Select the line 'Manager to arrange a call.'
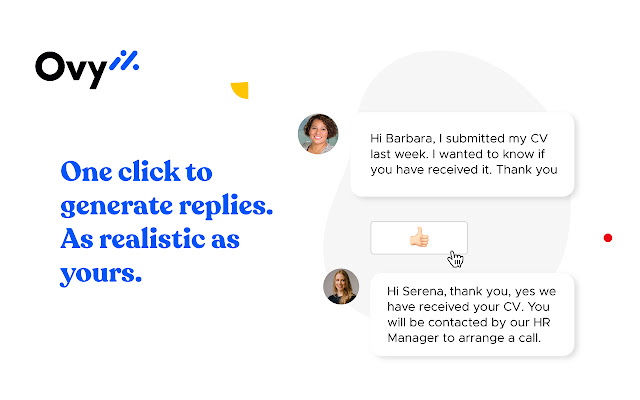The width and height of the screenshot is (640, 400). click(x=464, y=338)
